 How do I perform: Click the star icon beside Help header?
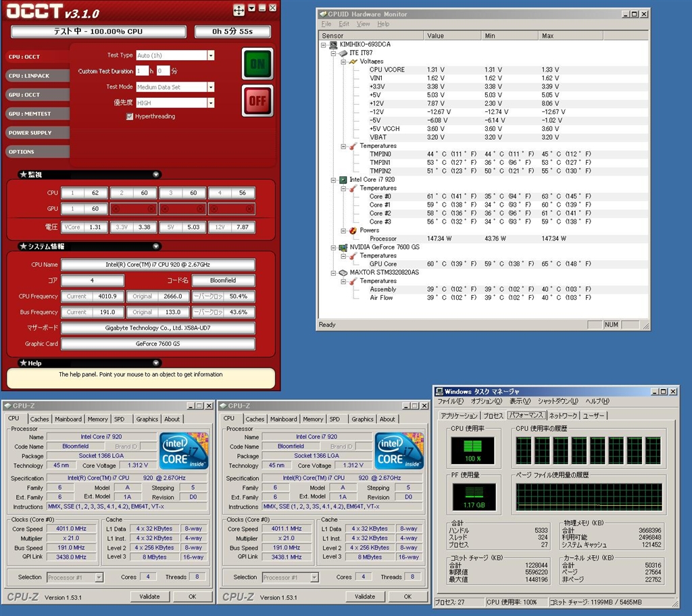tap(24, 363)
